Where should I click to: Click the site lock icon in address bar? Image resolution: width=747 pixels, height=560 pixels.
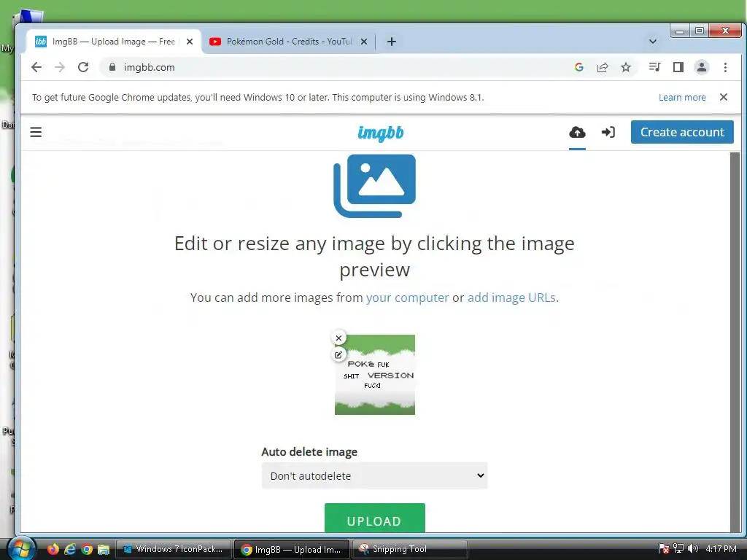[x=112, y=67]
